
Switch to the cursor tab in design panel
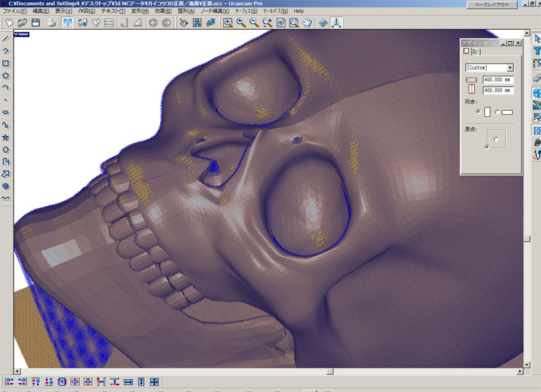(475, 51)
